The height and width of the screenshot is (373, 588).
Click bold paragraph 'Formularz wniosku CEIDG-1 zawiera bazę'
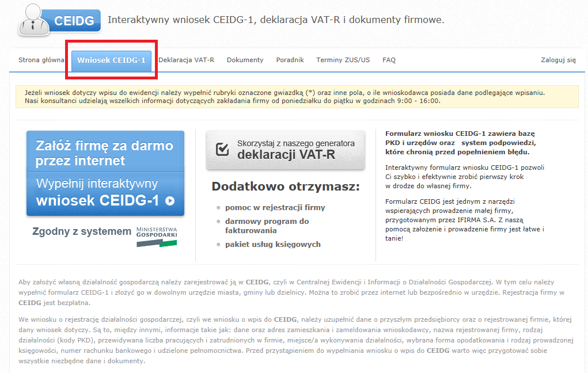tap(461, 143)
